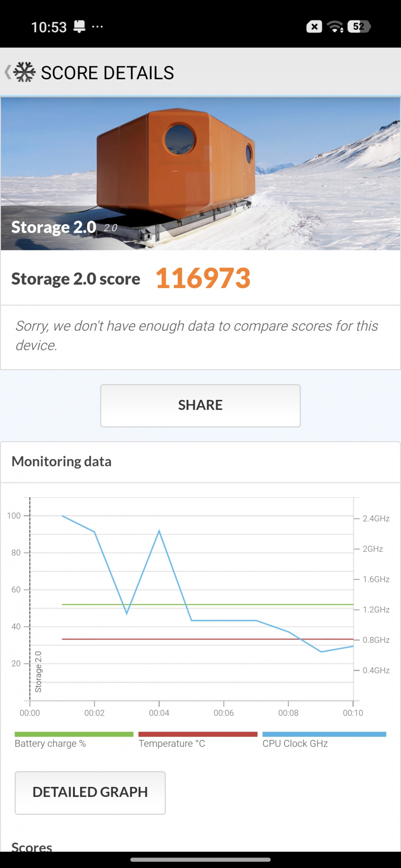Screen dimensions: 401x868
Task: Tap the vertical Storage 2.0 chart label
Action: [38, 672]
